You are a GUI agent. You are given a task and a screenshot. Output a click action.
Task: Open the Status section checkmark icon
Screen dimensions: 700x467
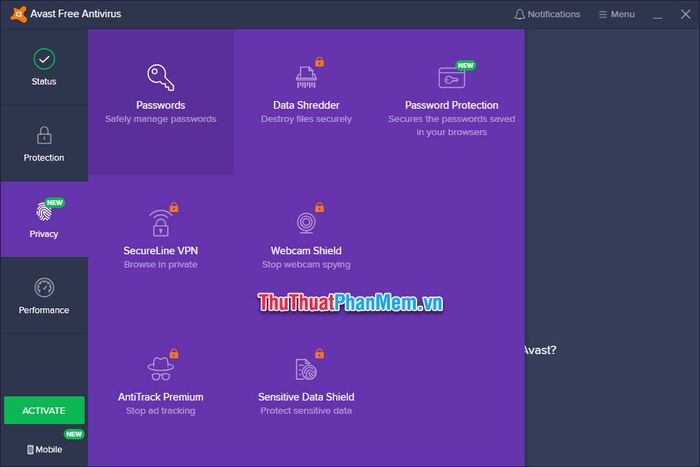[x=44, y=59]
